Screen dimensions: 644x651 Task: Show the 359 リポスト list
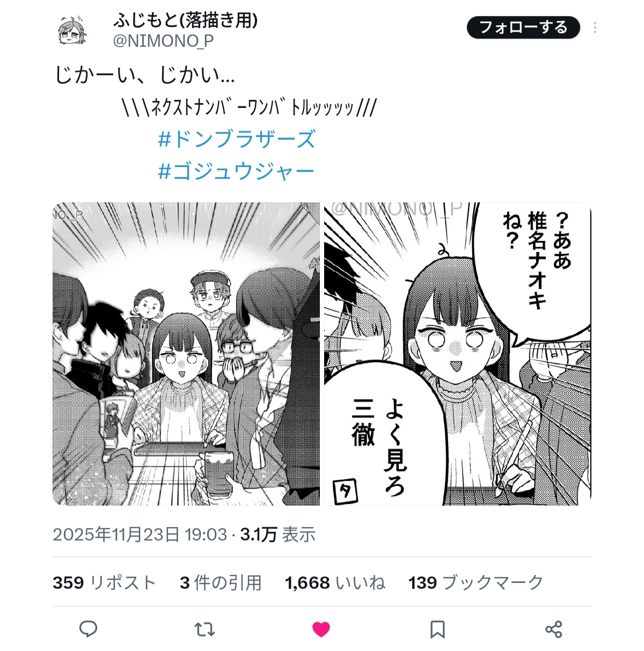tap(104, 582)
